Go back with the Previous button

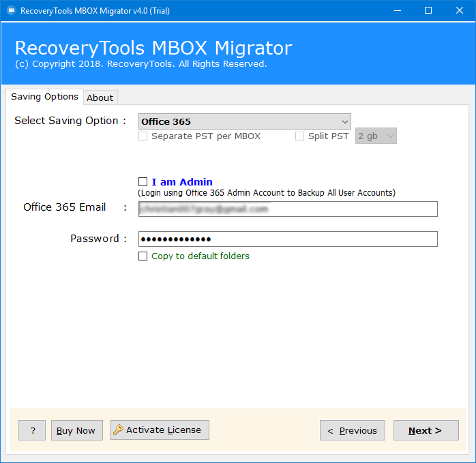[353, 430]
